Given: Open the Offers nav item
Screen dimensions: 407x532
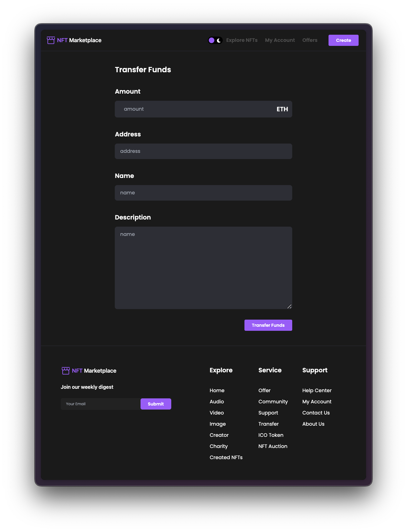Looking at the screenshot, I should tap(310, 40).
